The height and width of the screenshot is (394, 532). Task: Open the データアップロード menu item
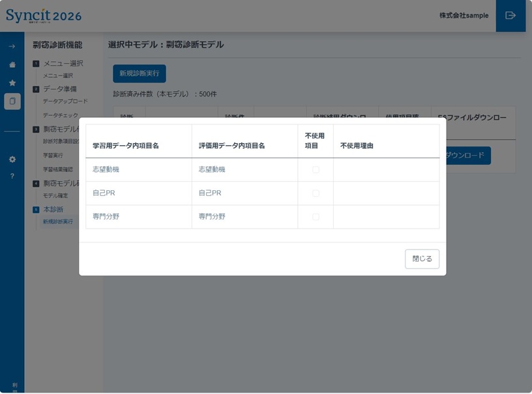[65, 101]
